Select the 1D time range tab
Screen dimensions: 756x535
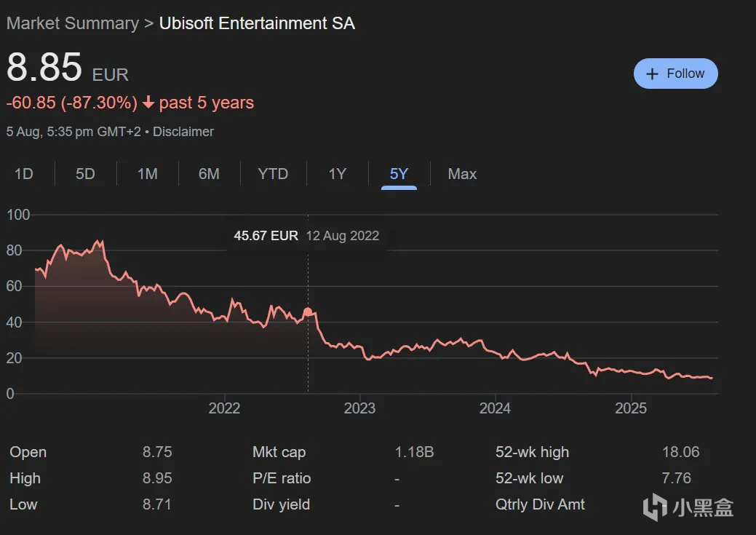click(23, 174)
